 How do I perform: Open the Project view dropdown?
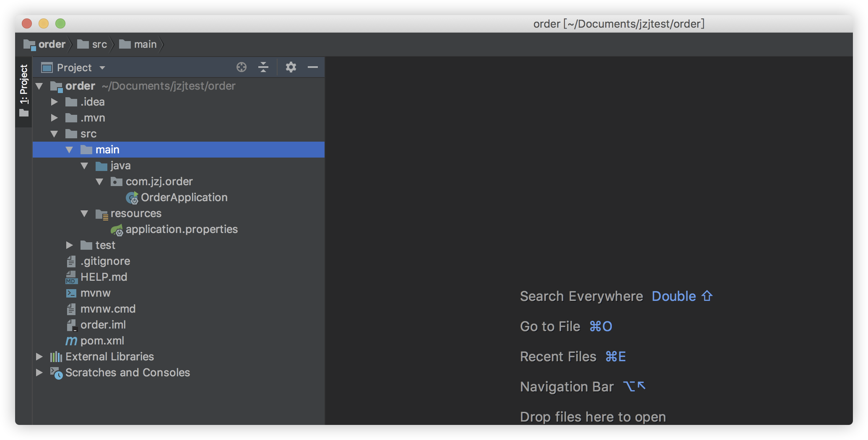(102, 68)
